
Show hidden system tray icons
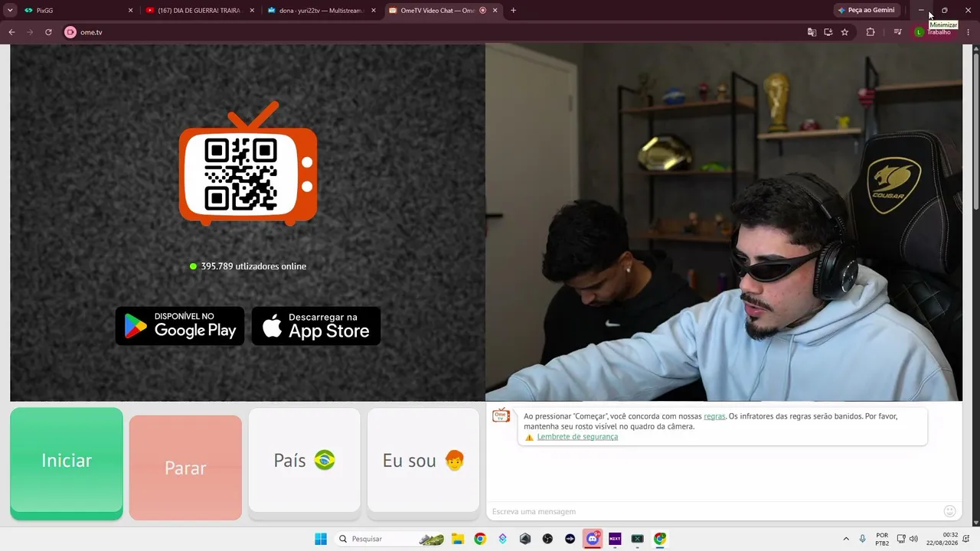846,539
